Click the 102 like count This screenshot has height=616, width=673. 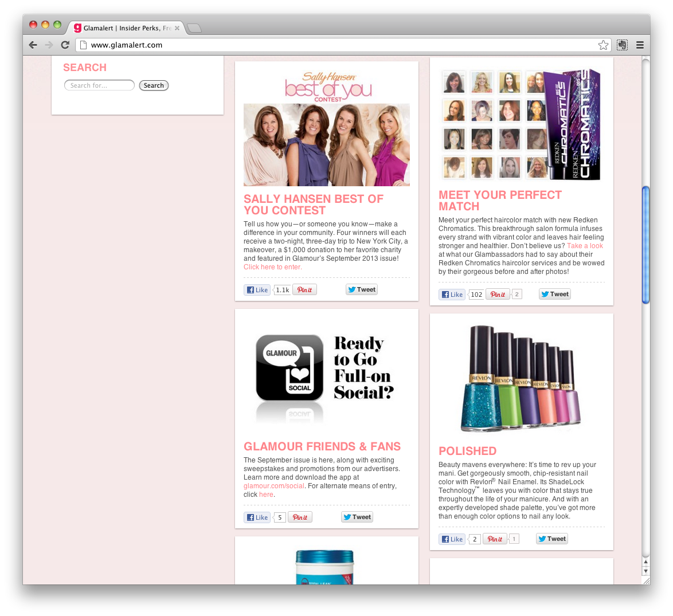[x=476, y=295]
